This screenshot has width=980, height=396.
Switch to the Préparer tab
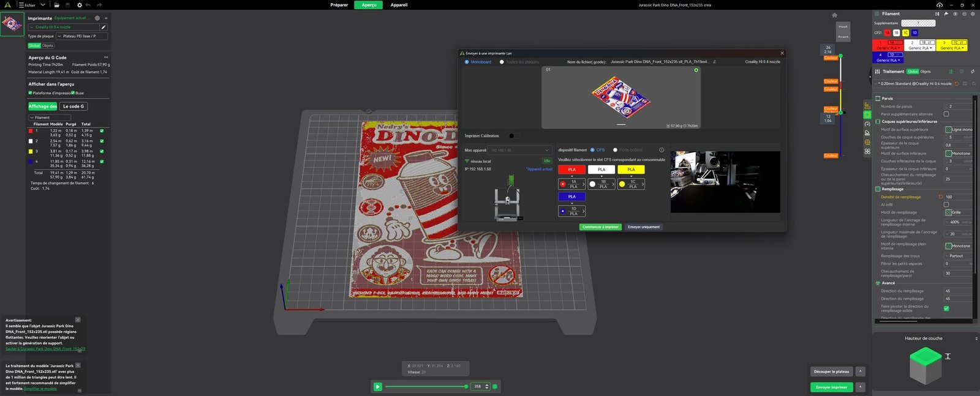tap(339, 5)
